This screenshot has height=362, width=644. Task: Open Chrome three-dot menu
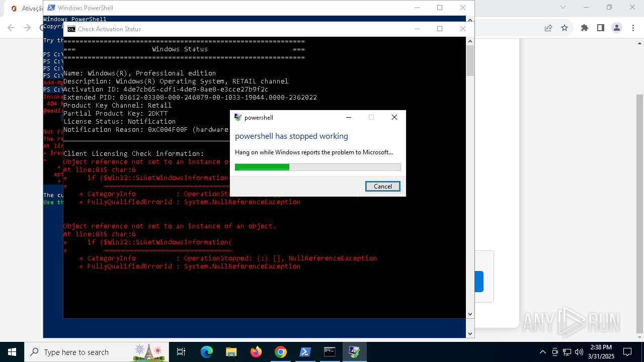[633, 28]
